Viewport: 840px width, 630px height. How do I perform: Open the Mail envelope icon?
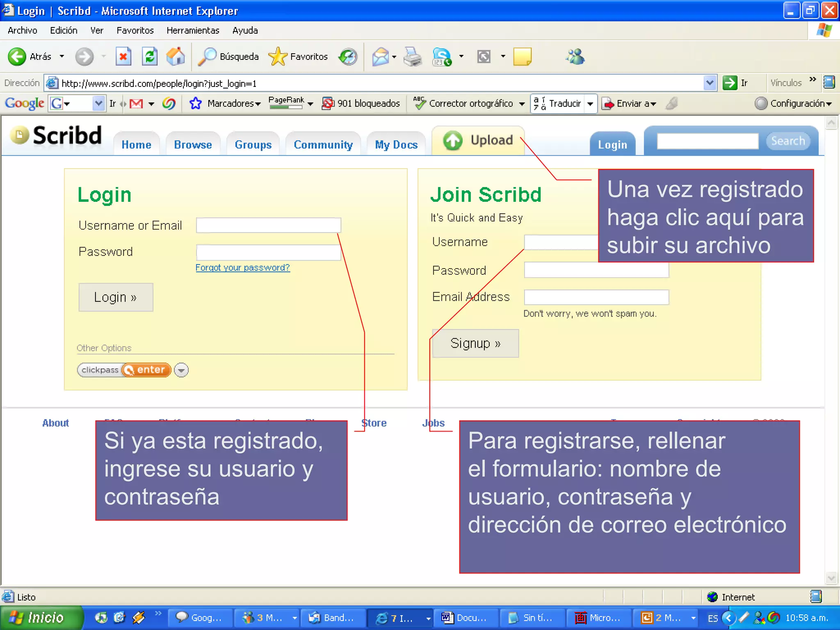tap(380, 57)
